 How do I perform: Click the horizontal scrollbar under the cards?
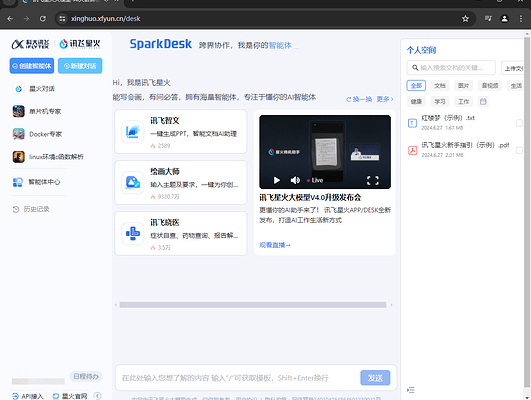click(x=253, y=305)
